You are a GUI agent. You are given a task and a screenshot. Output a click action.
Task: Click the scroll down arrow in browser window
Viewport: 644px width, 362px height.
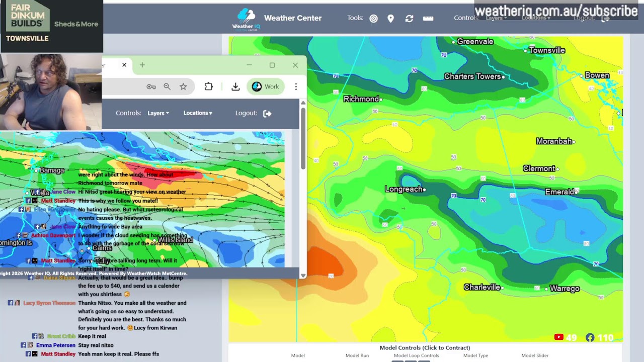(302, 275)
